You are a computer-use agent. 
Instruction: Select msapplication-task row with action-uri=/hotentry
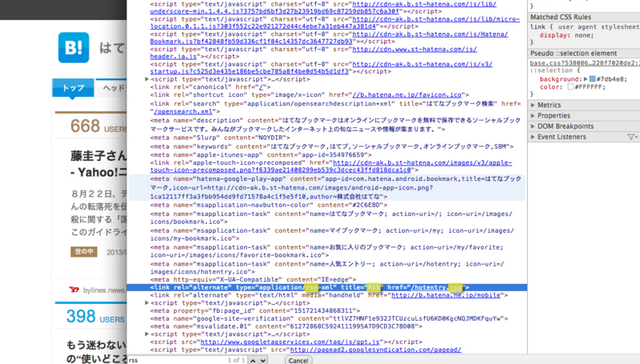[327, 268]
